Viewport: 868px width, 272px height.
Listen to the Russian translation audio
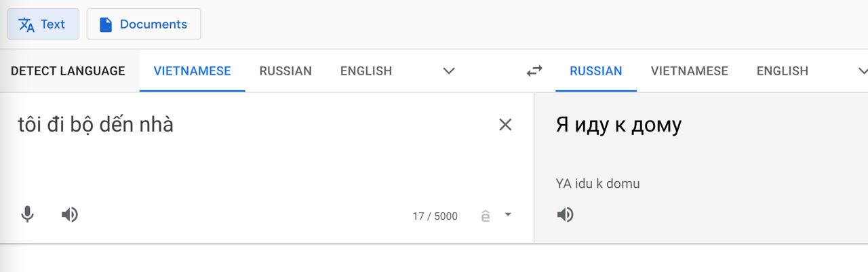pos(565,215)
